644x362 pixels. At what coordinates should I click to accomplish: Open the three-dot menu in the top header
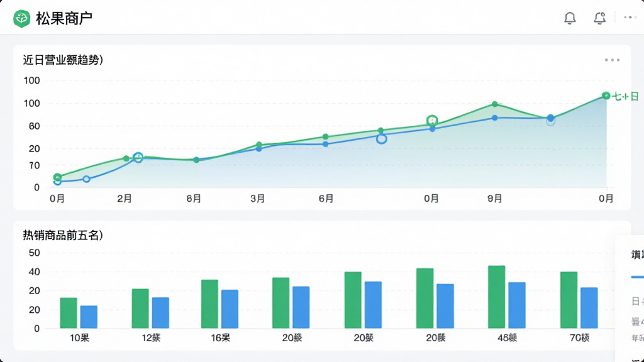[630, 18]
